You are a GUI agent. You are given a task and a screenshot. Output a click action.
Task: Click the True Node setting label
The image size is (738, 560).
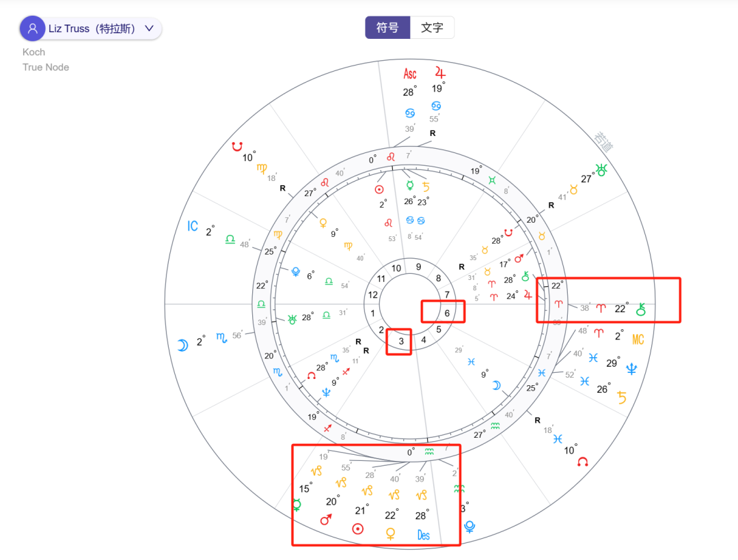pos(45,67)
